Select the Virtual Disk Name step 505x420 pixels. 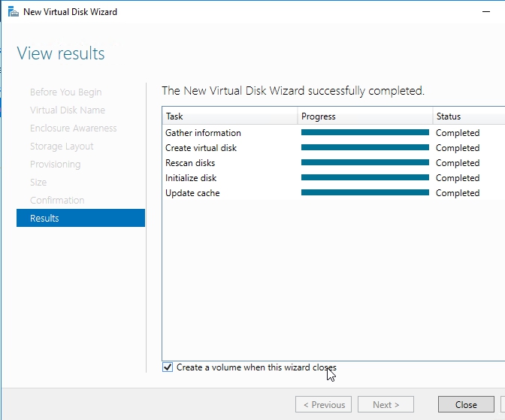tap(68, 110)
